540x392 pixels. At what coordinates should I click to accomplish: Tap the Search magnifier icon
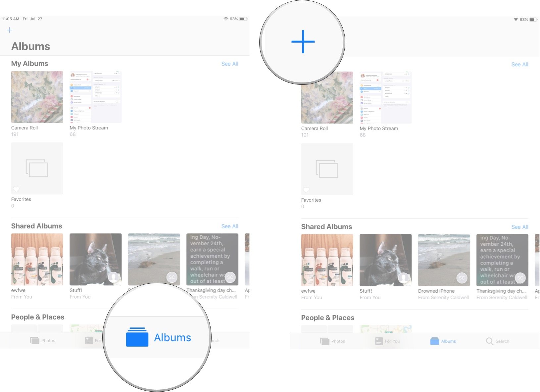tap(489, 341)
